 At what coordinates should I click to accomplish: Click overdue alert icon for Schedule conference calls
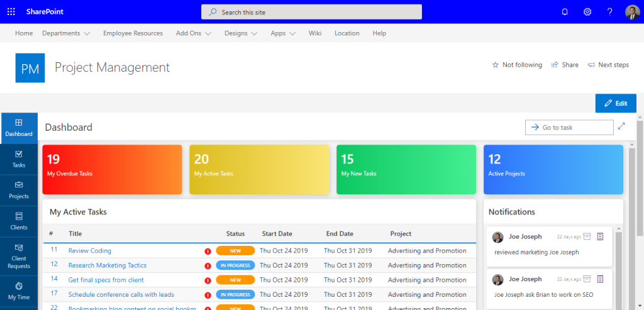click(x=208, y=295)
